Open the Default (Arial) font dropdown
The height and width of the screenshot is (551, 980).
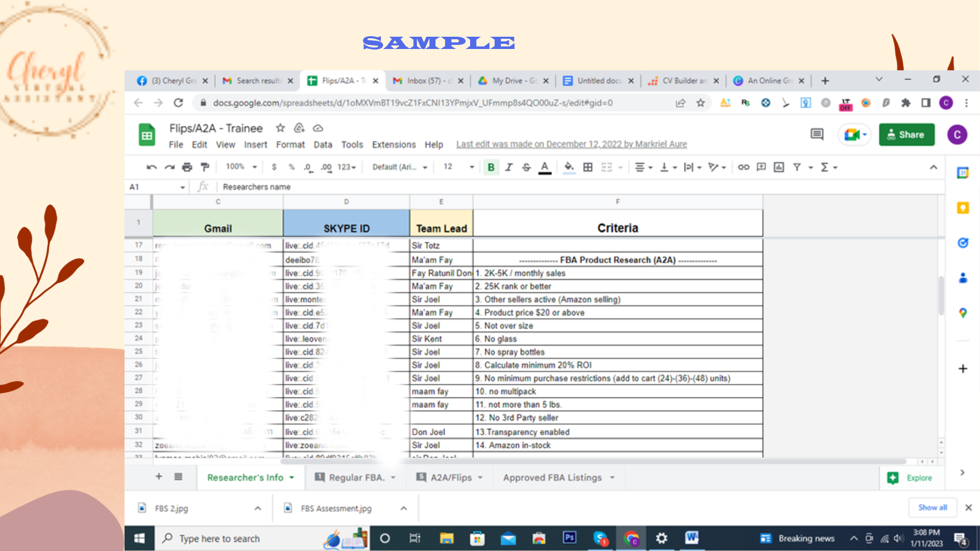tap(399, 167)
